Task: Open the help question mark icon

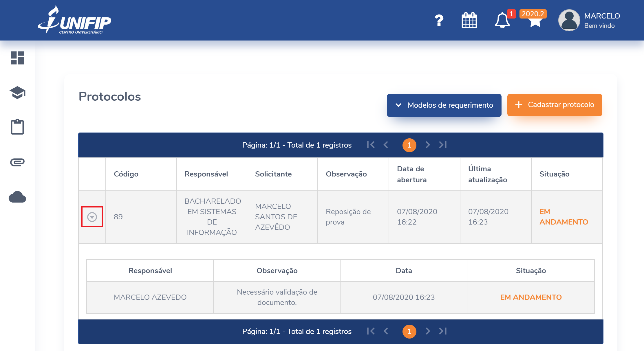Action: pos(439,21)
